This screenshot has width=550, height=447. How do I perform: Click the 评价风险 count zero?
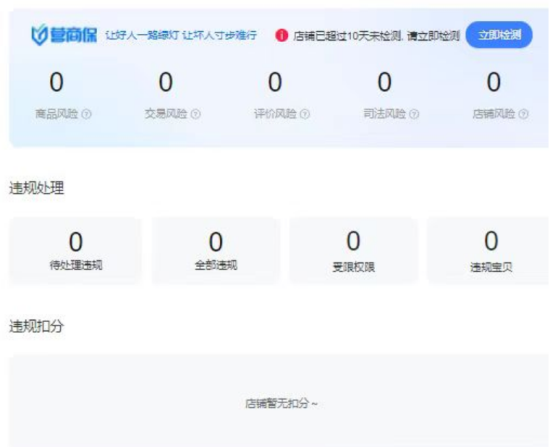click(275, 82)
